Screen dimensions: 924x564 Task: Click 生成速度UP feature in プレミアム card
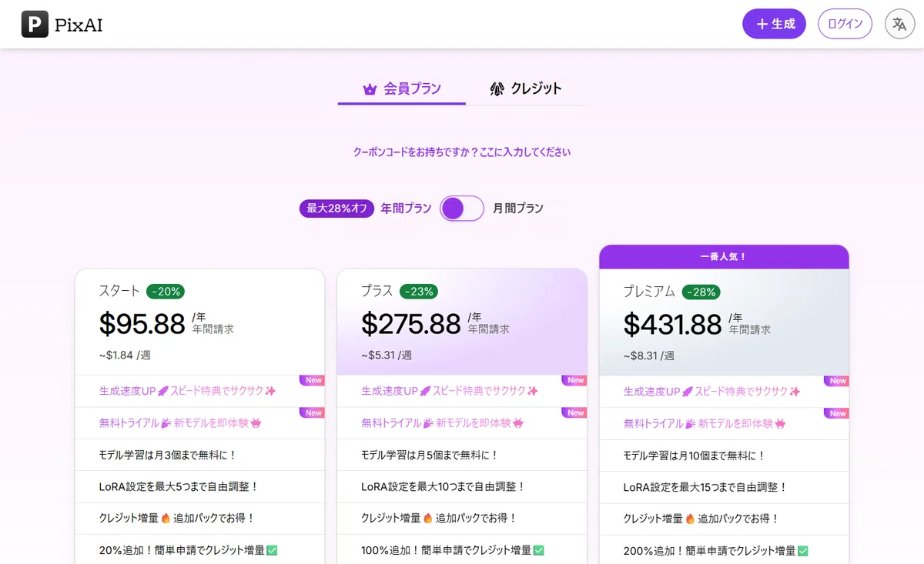pos(711,392)
